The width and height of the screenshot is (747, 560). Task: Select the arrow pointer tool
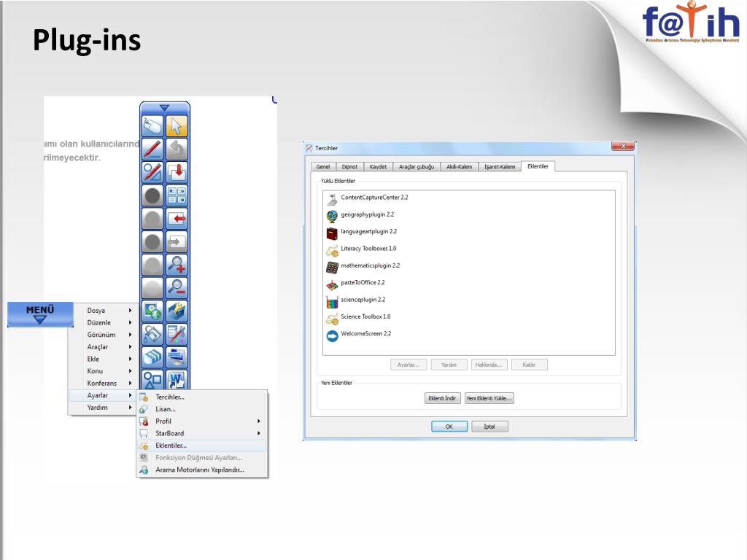tap(177, 127)
